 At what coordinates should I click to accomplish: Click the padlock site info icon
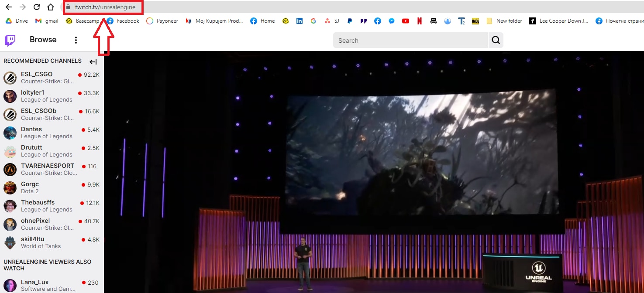[68, 7]
